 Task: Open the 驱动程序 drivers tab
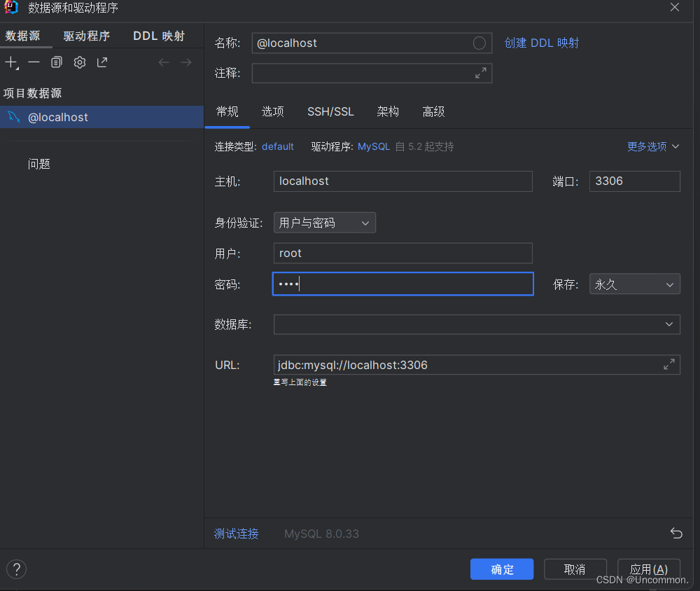pyautogui.click(x=86, y=35)
